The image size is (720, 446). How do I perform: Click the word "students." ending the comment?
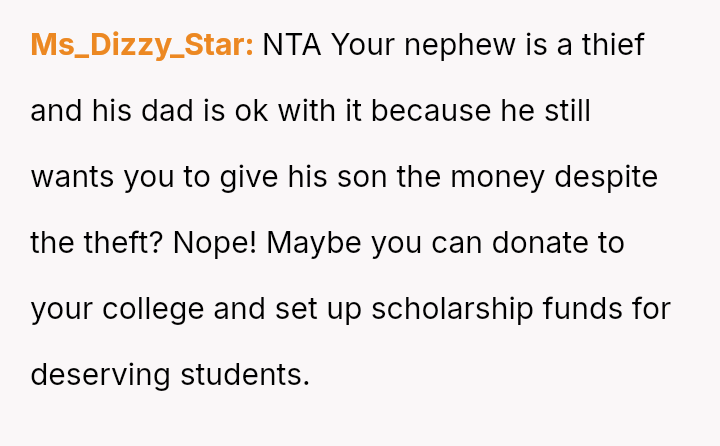pos(245,375)
